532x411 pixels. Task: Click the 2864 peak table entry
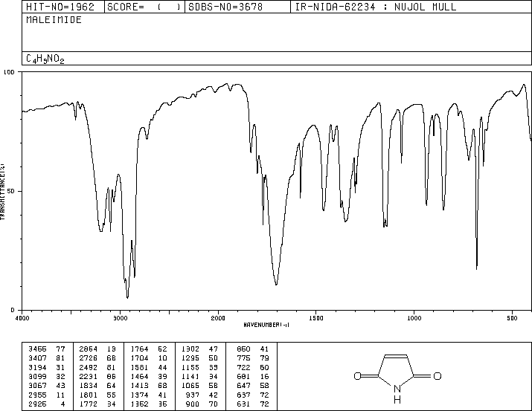point(97,349)
